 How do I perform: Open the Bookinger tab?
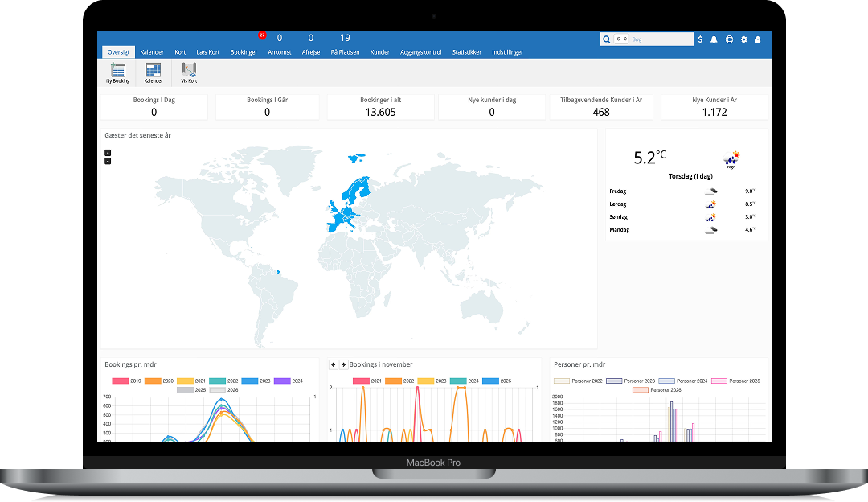tap(244, 52)
